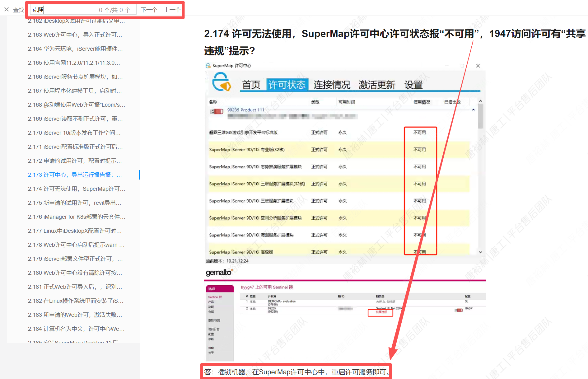Viewport: 588px width, 379px height.
Task: Open the 激活更新 tab
Action: 377,85
